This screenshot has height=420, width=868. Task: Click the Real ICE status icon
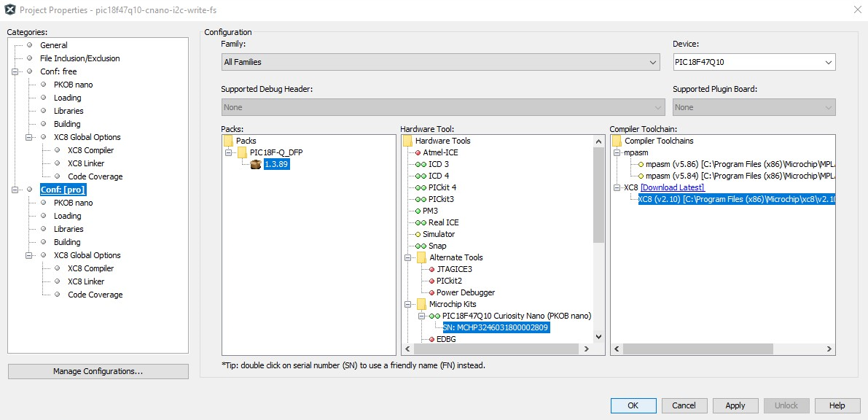point(421,222)
